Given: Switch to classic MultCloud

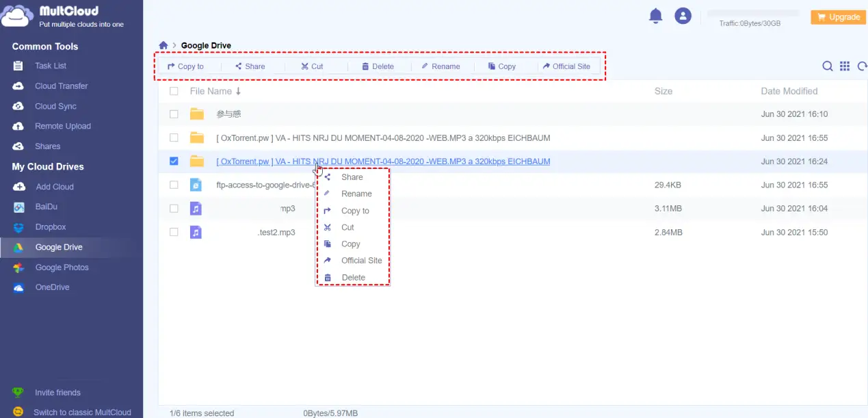Looking at the screenshot, I should click(82, 413).
